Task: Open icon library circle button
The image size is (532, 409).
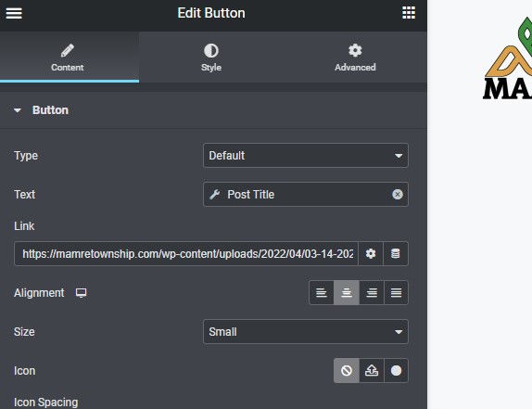Action: (396, 371)
